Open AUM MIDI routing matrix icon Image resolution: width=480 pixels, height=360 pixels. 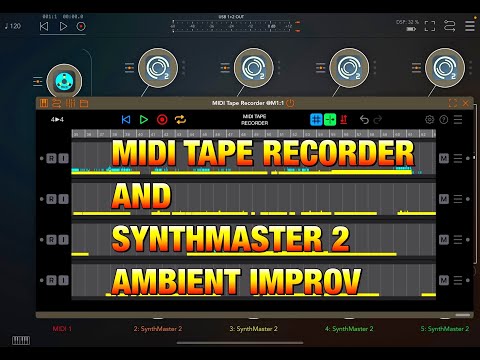[x=450, y=26]
